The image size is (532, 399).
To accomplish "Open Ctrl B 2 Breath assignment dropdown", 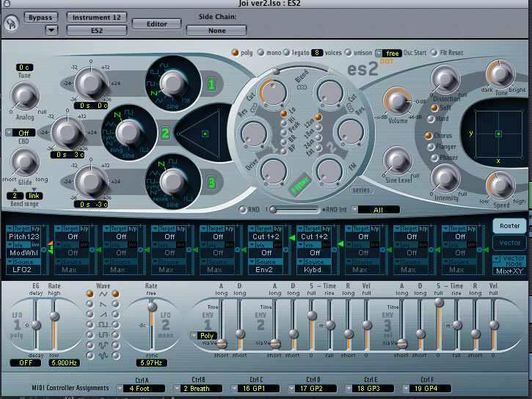I will (x=198, y=389).
